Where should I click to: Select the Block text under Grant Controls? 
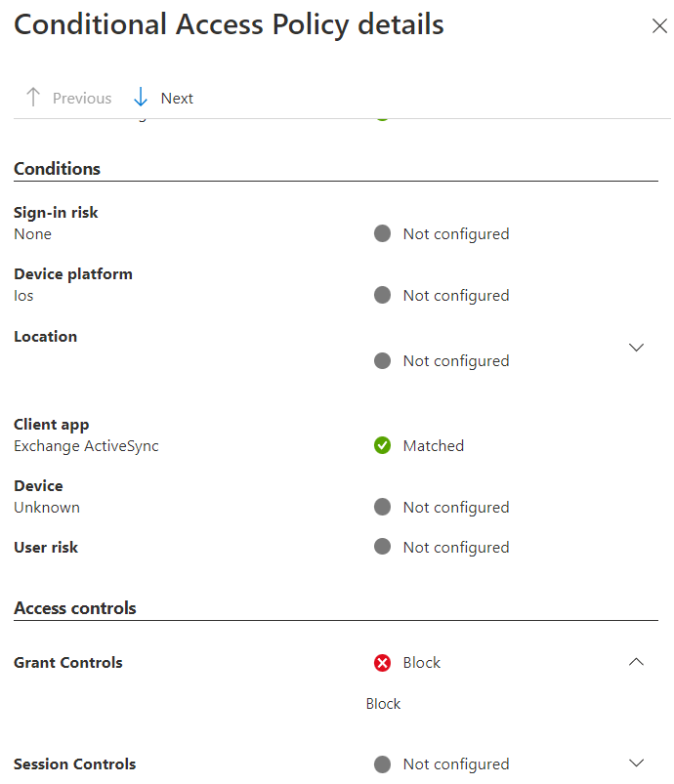(x=383, y=703)
